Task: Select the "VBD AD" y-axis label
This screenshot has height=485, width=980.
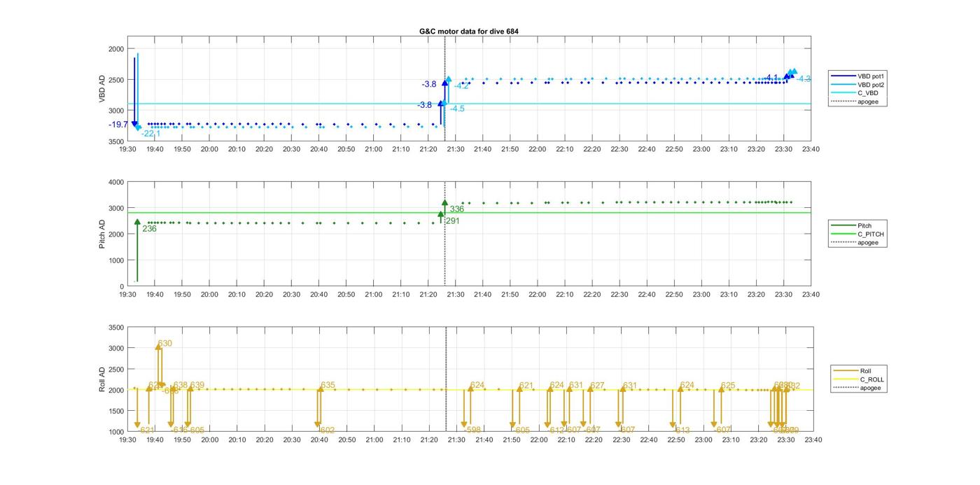Action: [x=103, y=89]
